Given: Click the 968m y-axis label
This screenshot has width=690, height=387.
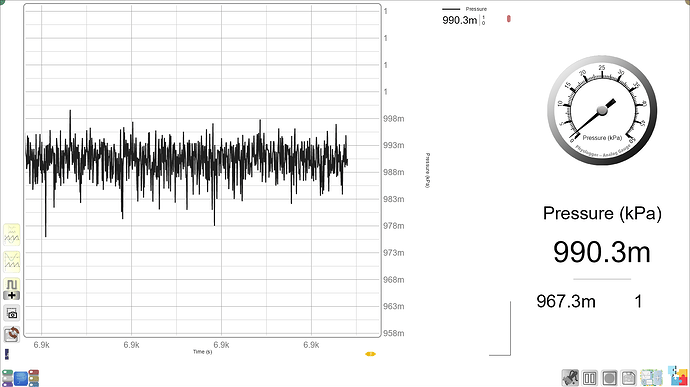Looking at the screenshot, I should pos(393,280).
